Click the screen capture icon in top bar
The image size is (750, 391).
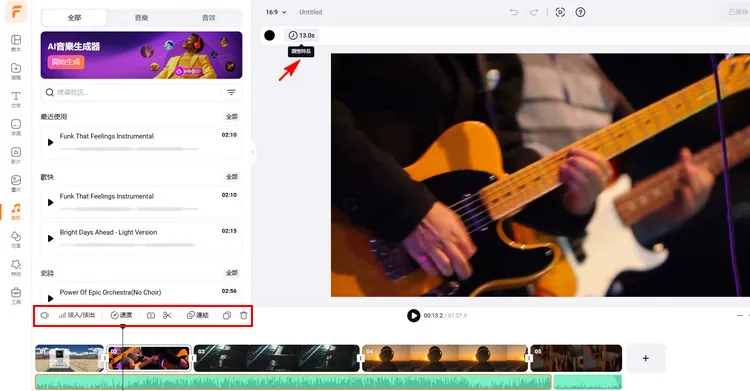560,12
